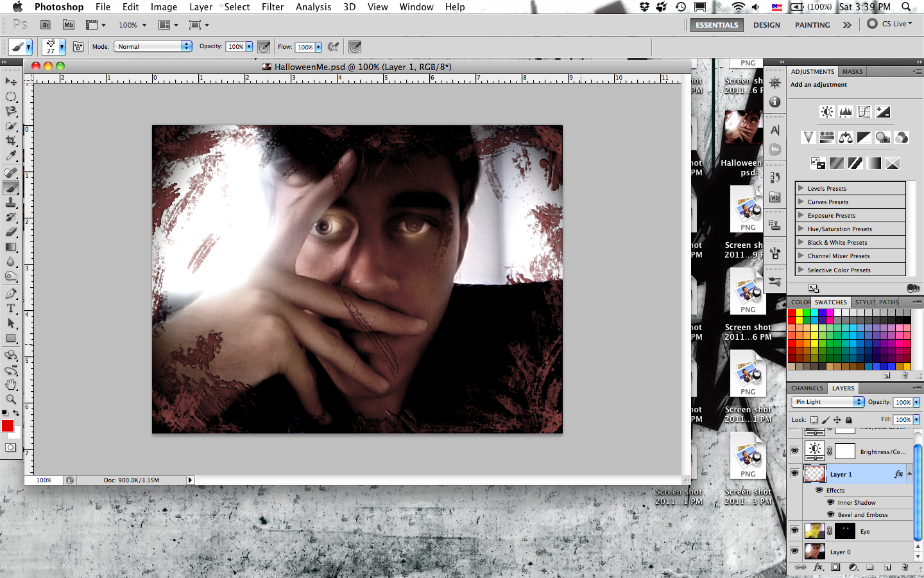Viewport: 924px width, 578px height.
Task: Select the Eyedropper tool
Action: click(x=11, y=155)
